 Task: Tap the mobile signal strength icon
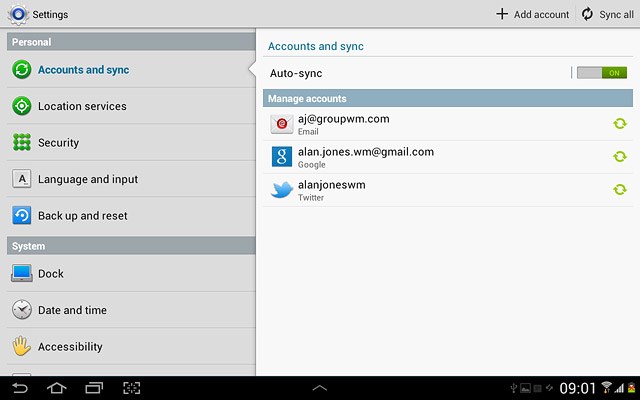pos(620,388)
